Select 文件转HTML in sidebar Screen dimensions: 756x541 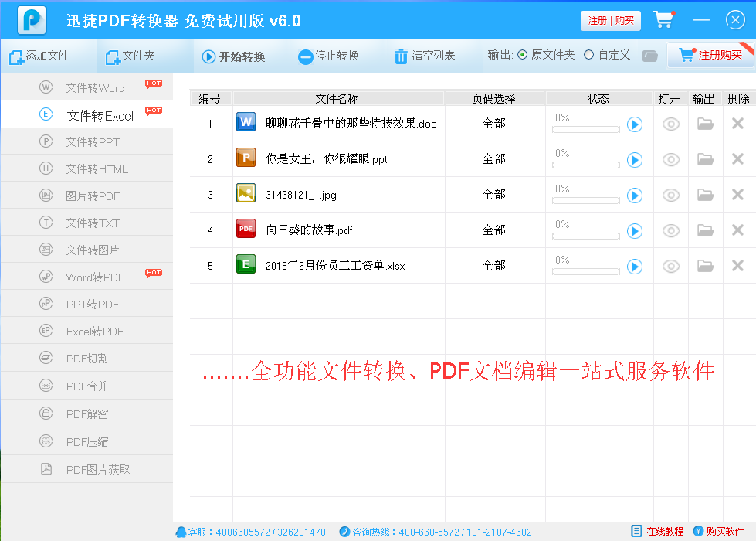tap(86, 168)
